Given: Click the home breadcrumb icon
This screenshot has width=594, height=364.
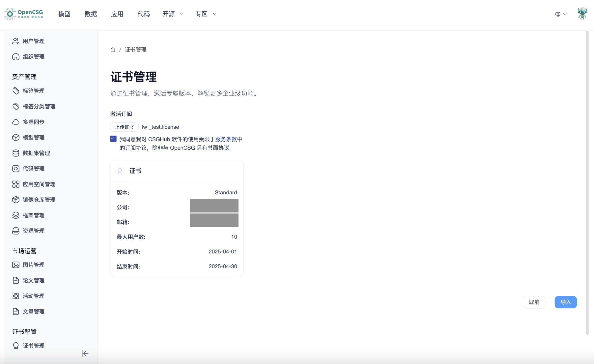Looking at the screenshot, I should 113,50.
